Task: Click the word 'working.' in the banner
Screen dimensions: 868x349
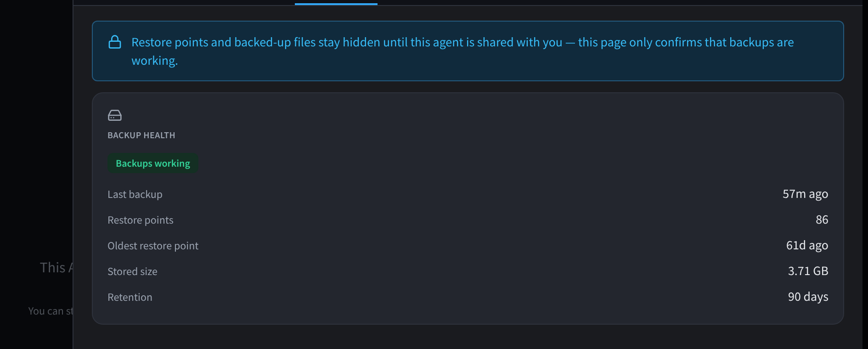Action: click(x=155, y=61)
